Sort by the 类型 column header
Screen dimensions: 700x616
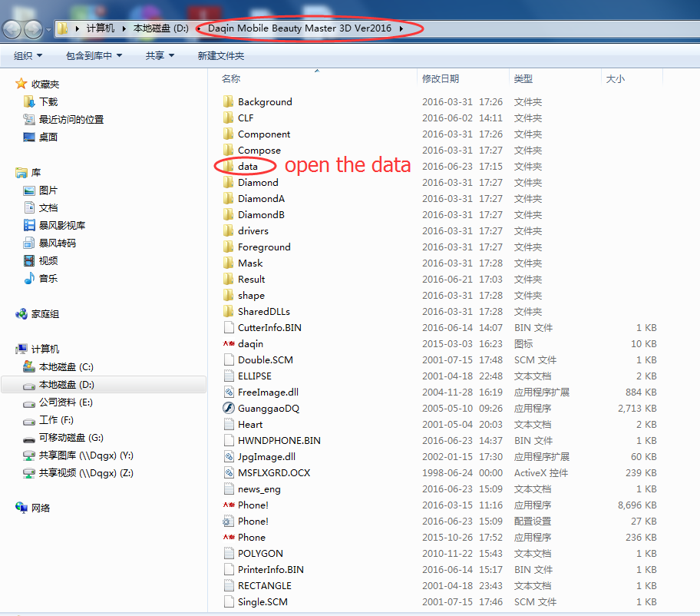tap(523, 78)
